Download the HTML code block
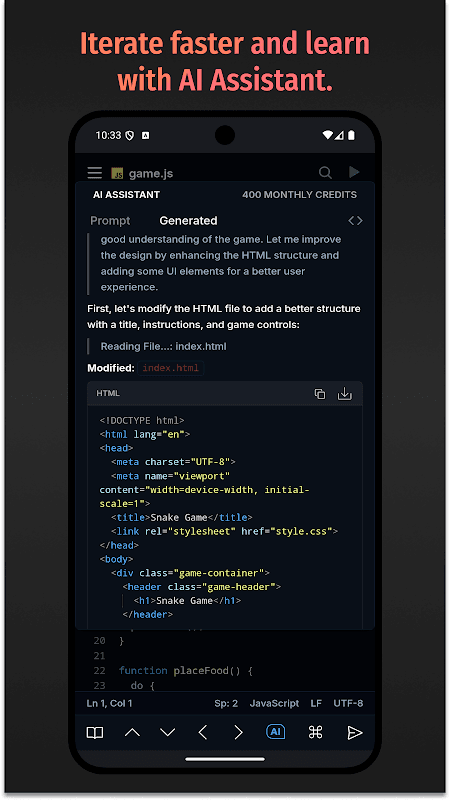The height and width of the screenshot is (800, 450). point(345,393)
